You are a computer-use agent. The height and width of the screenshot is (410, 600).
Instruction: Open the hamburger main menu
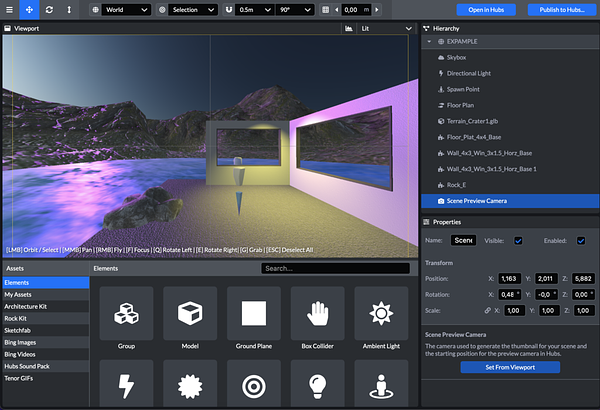[9, 9]
